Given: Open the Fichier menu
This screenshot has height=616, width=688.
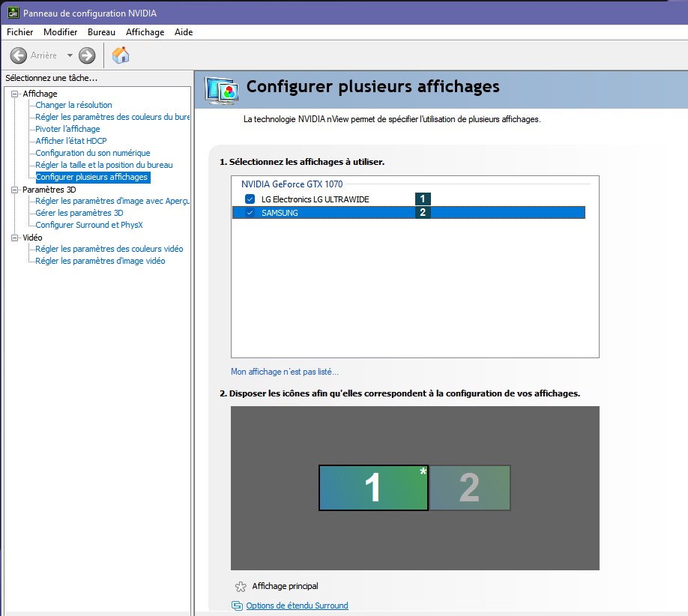Looking at the screenshot, I should 19,32.
